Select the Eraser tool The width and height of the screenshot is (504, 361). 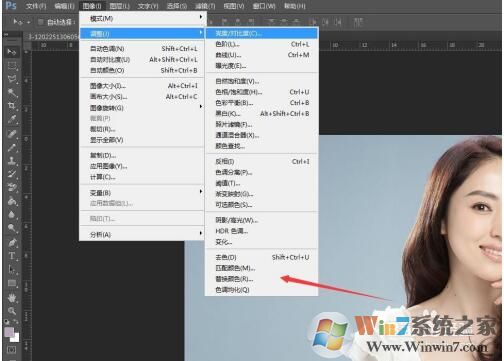[12, 187]
